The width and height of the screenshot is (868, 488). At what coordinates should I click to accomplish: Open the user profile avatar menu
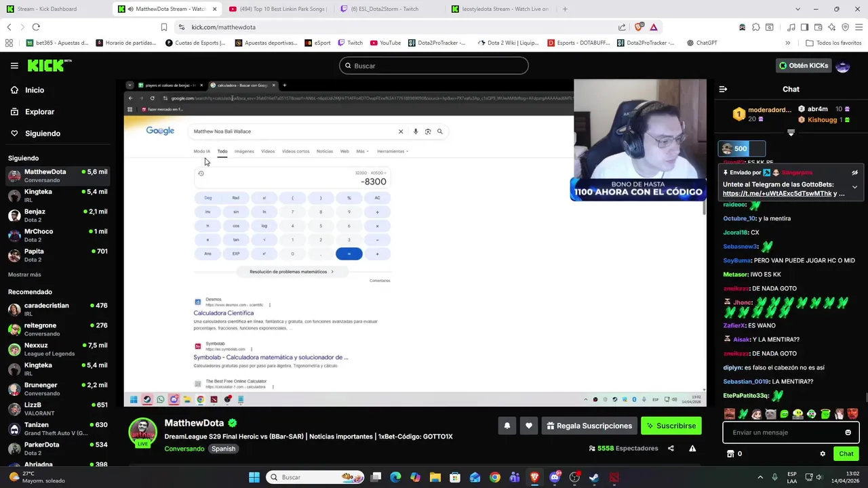click(843, 66)
